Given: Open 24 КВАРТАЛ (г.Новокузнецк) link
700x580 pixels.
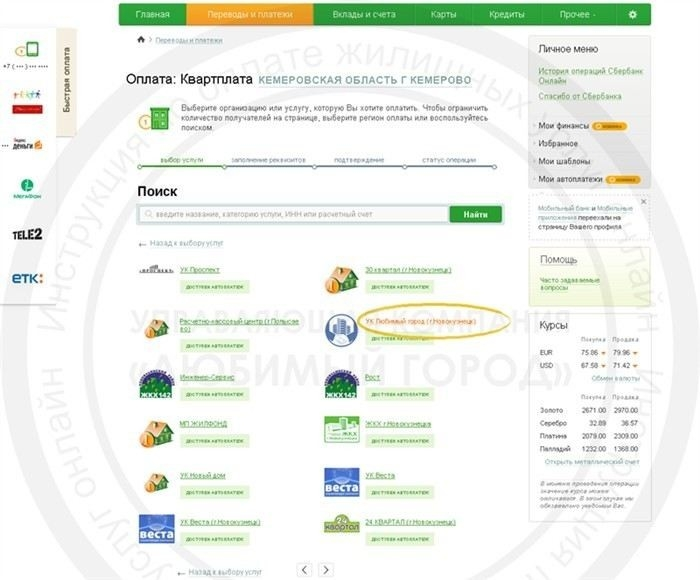Looking at the screenshot, I should pos(410,522).
